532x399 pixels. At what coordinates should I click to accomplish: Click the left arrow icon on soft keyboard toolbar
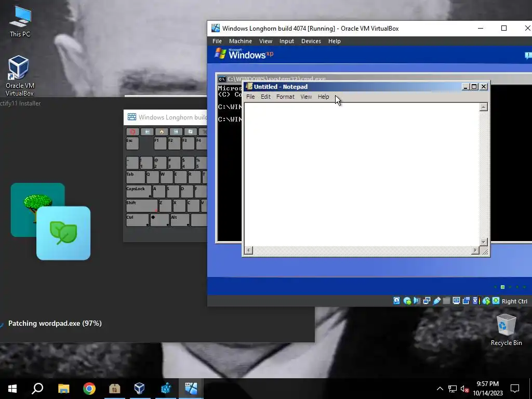click(147, 131)
